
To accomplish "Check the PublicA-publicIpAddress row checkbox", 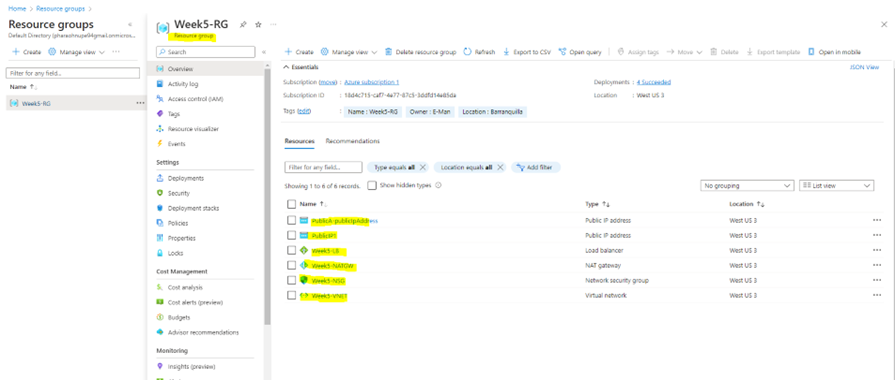I will (292, 221).
